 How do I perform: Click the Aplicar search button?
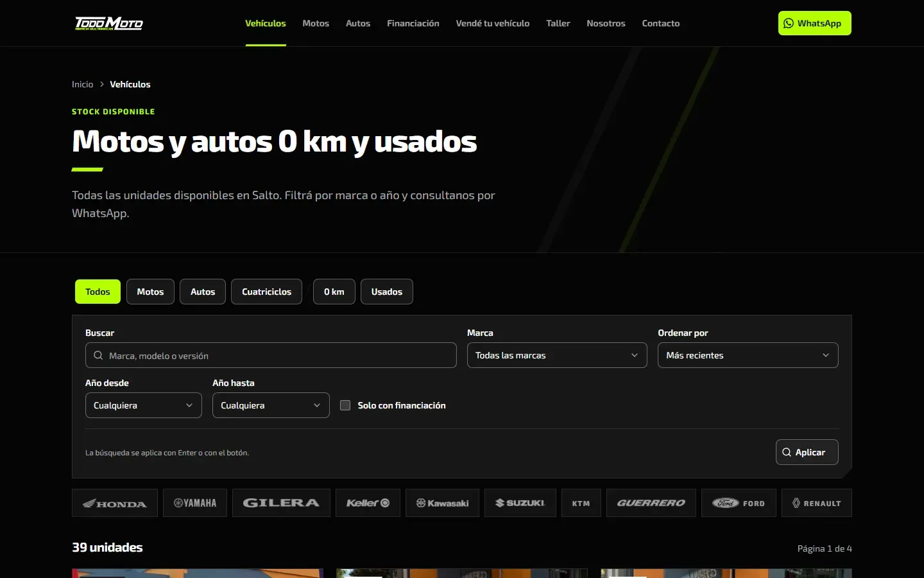[x=807, y=452]
